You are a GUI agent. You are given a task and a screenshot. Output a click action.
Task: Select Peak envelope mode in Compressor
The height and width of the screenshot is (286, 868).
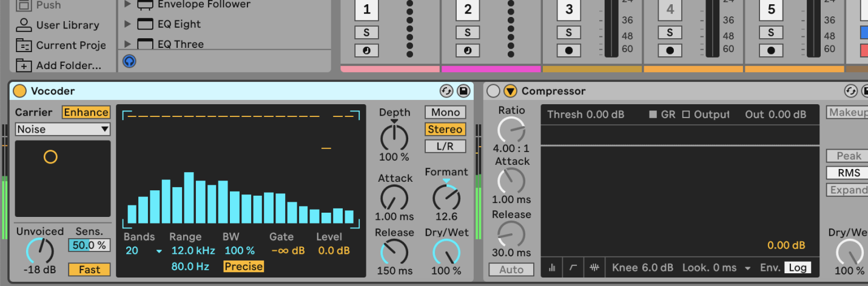point(847,156)
